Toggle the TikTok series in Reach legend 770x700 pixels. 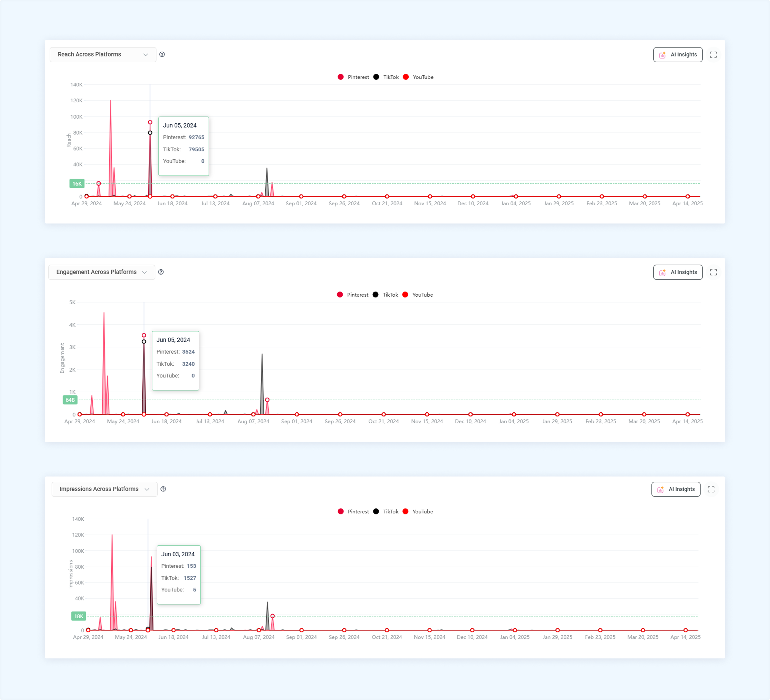pyautogui.click(x=386, y=77)
